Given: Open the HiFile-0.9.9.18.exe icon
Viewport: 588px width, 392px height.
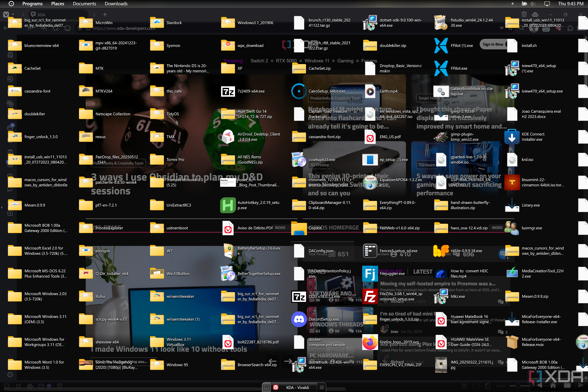Looking at the screenshot, I should (441, 251).
